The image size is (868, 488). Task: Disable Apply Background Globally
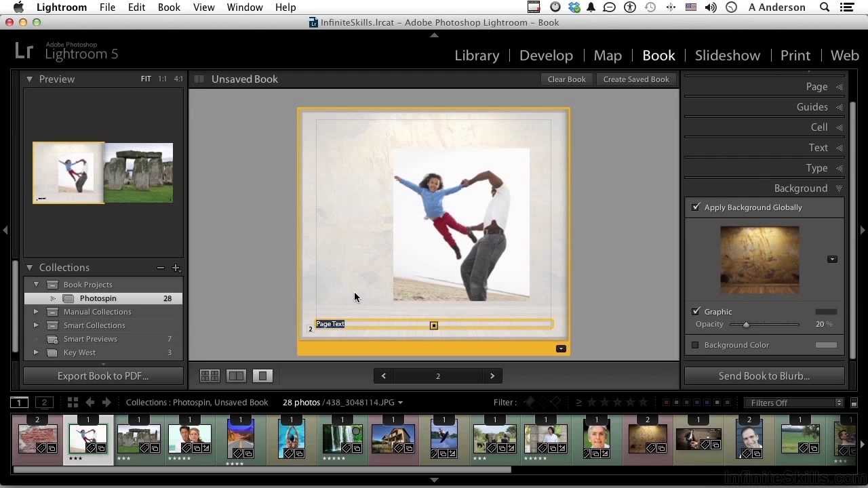point(696,207)
